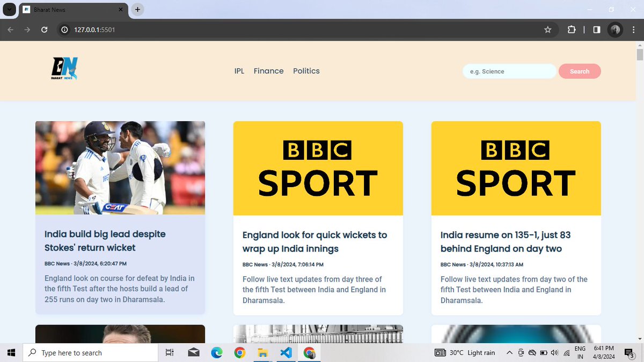Viewport: 644px width, 362px height.
Task: Reload the page
Action: (45, 29)
